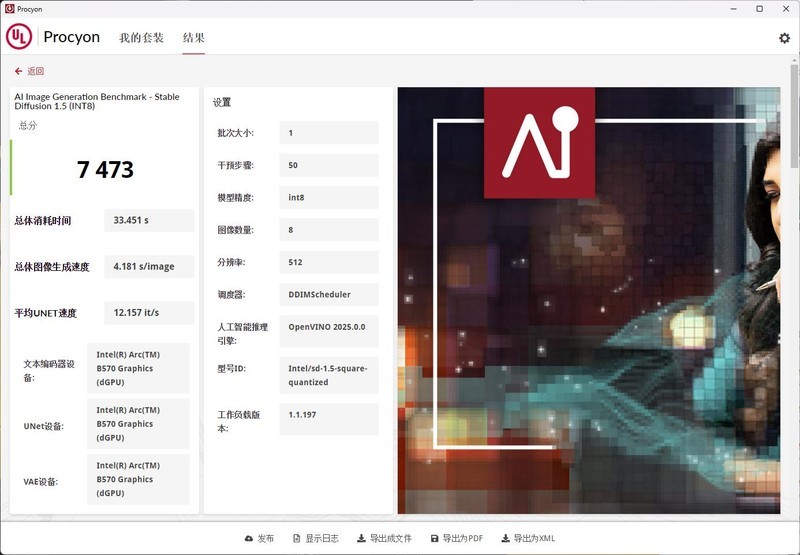
Task: Click the 12.157 it/s UNET speed value
Action: coord(149,312)
